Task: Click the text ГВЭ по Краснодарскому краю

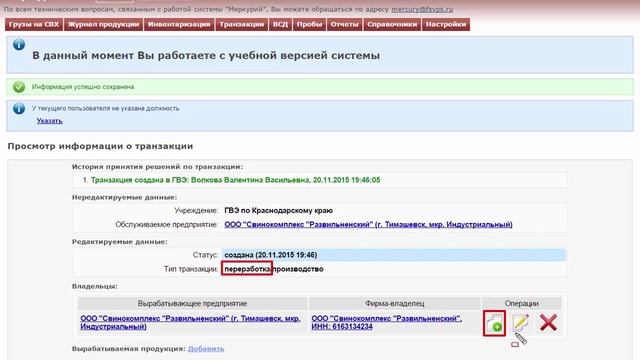Action: 278,211
